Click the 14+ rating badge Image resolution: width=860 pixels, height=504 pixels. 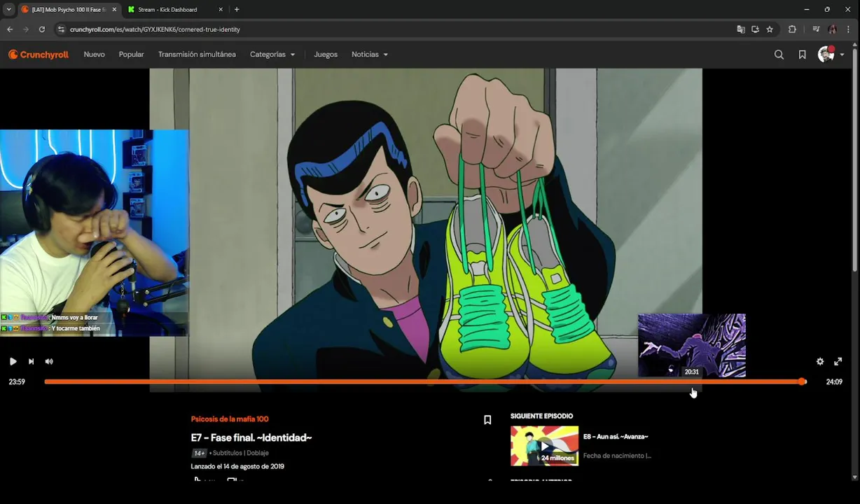coord(199,453)
